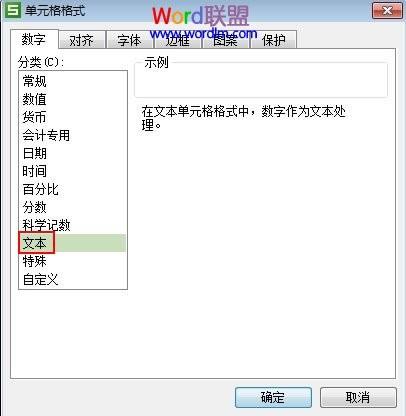
Task: Pick the 日期 category
Action: click(73, 153)
